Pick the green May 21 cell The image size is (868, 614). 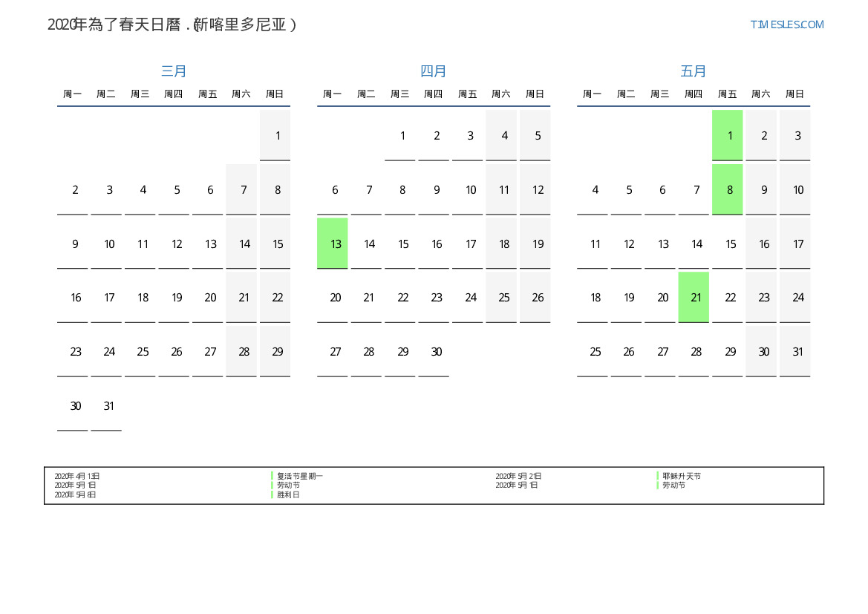point(694,297)
